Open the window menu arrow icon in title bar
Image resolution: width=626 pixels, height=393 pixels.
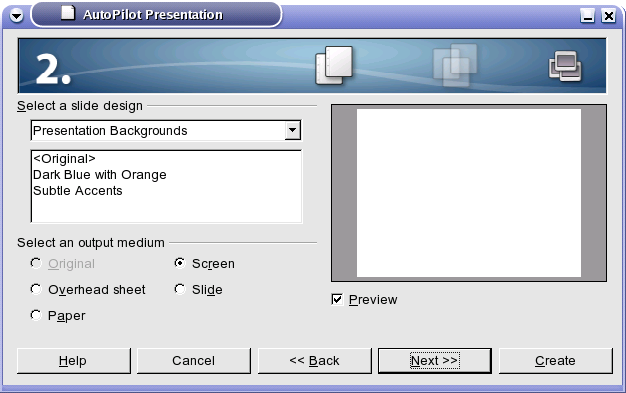coord(16,16)
